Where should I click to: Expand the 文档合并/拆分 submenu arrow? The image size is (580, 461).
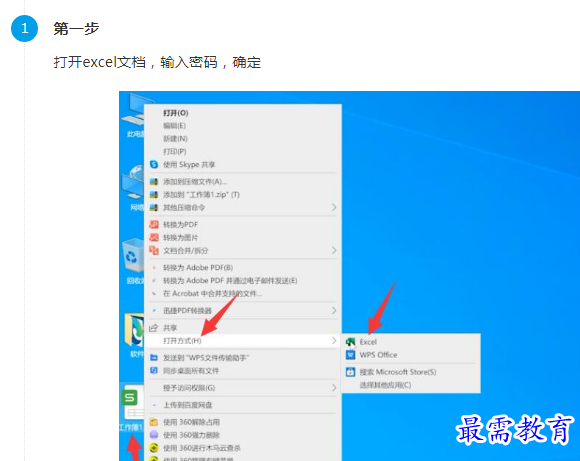click(x=334, y=250)
